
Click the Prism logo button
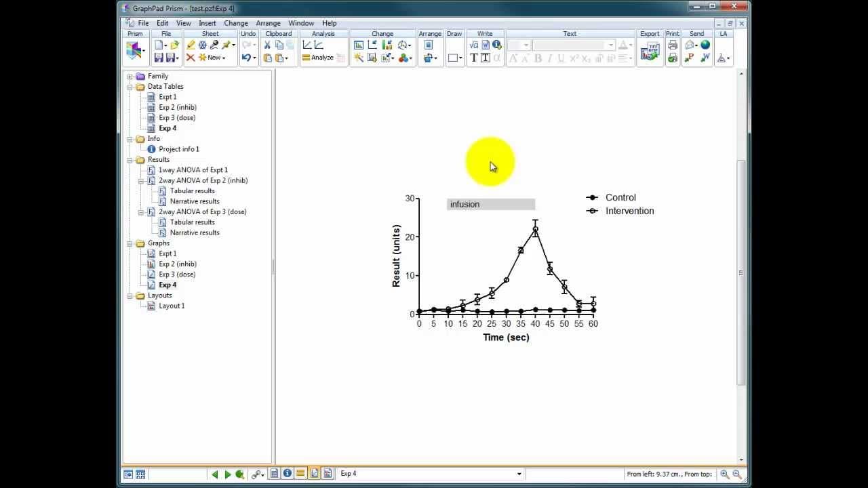[x=134, y=51]
